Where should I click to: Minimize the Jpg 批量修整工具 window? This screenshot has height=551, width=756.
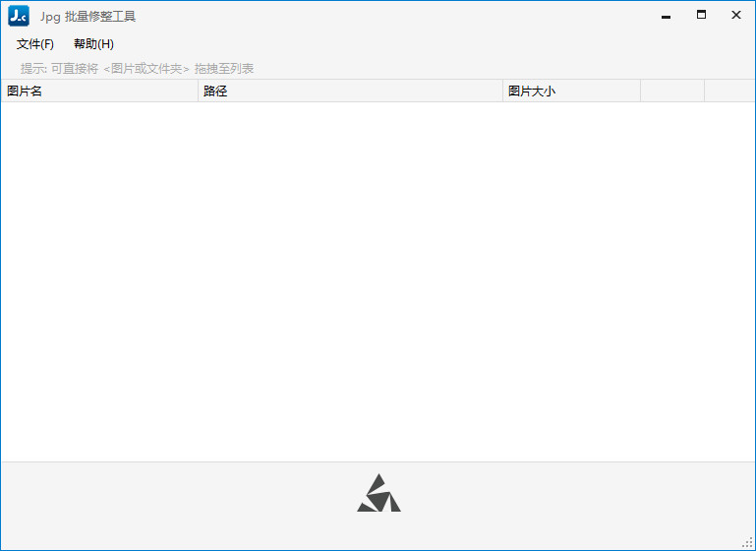[666, 16]
